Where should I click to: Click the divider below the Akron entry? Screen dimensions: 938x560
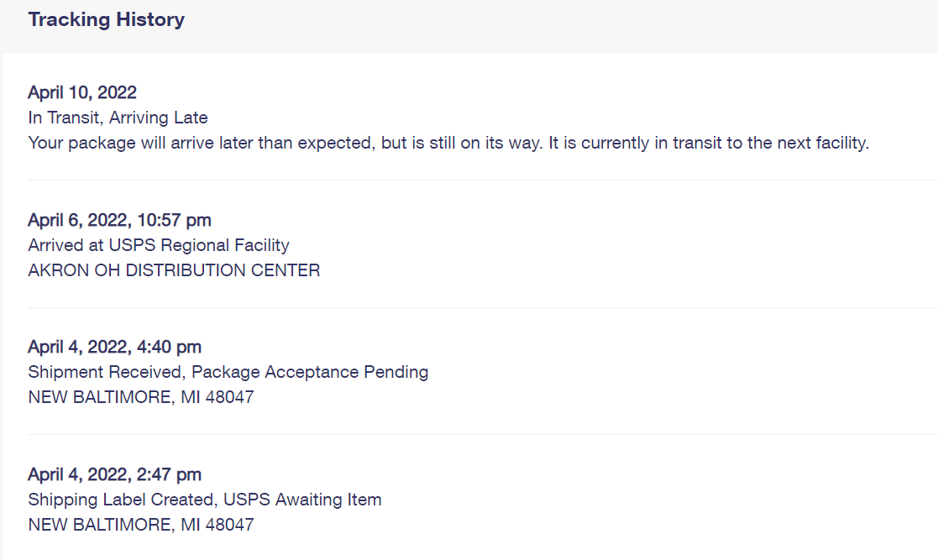pyautogui.click(x=482, y=307)
